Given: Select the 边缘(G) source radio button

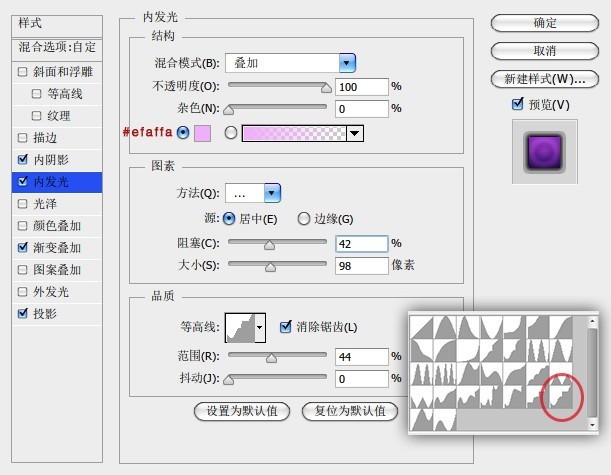Looking at the screenshot, I should tap(304, 219).
